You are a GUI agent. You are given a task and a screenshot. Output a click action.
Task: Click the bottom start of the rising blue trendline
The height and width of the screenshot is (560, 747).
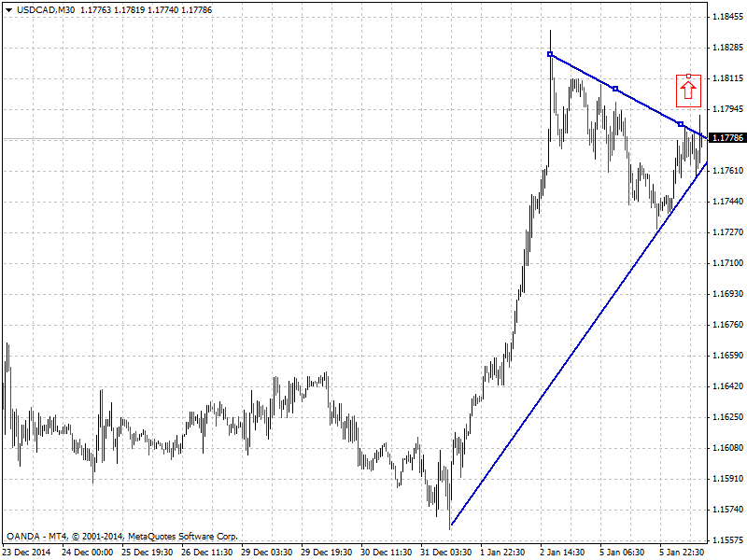tap(451, 525)
